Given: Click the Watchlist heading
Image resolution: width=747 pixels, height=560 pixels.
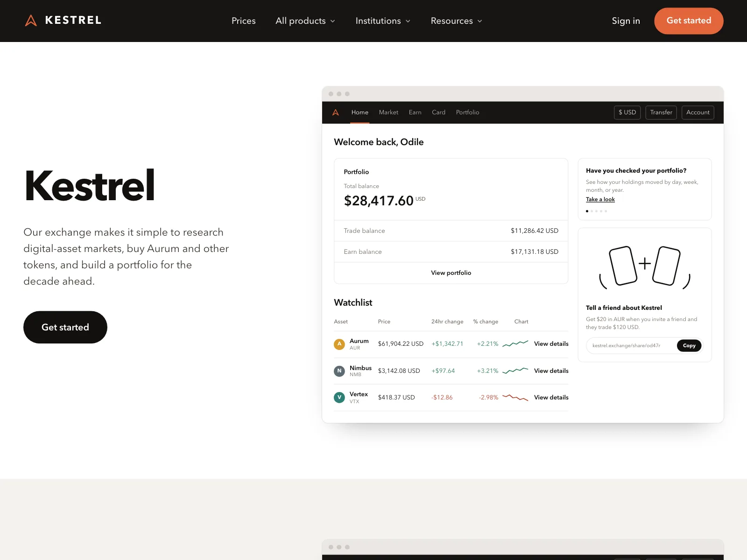Looking at the screenshot, I should [x=353, y=302].
